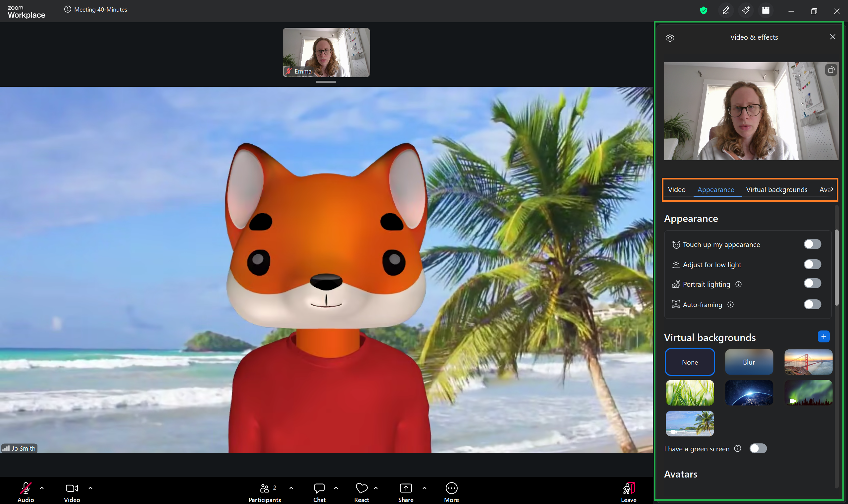Viewport: 848px width, 504px height.
Task: Click the Auto-framing person icon
Action: (676, 304)
